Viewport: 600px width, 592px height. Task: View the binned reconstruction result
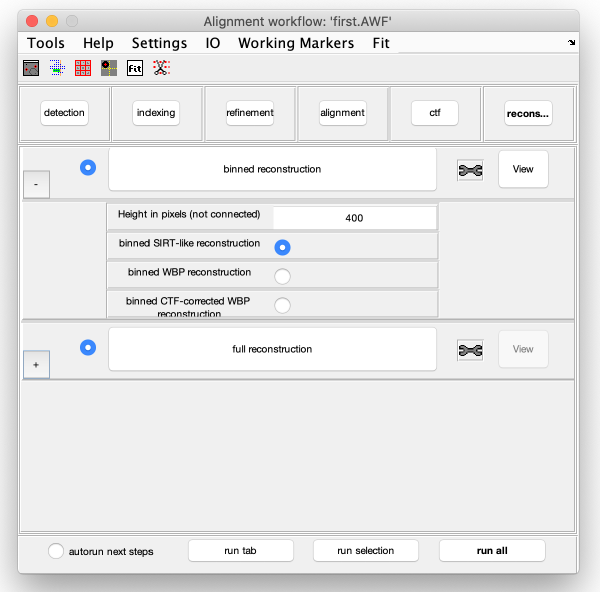click(x=523, y=169)
